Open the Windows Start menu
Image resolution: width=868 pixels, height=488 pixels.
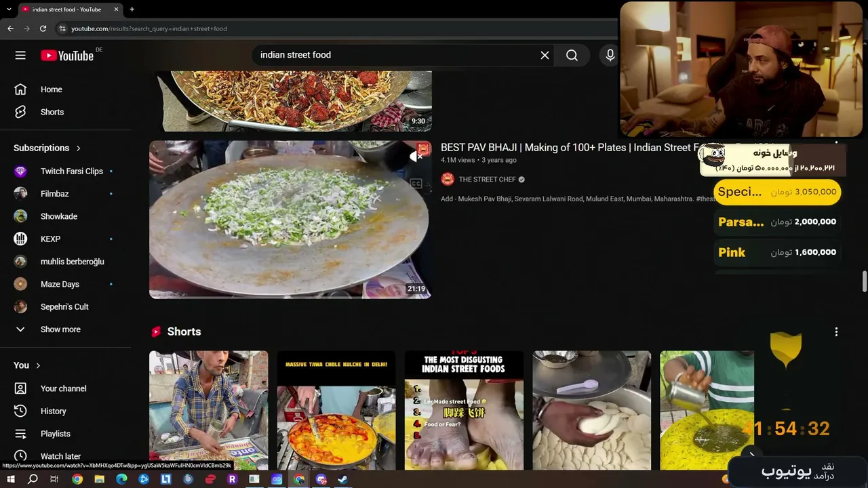coord(10,479)
